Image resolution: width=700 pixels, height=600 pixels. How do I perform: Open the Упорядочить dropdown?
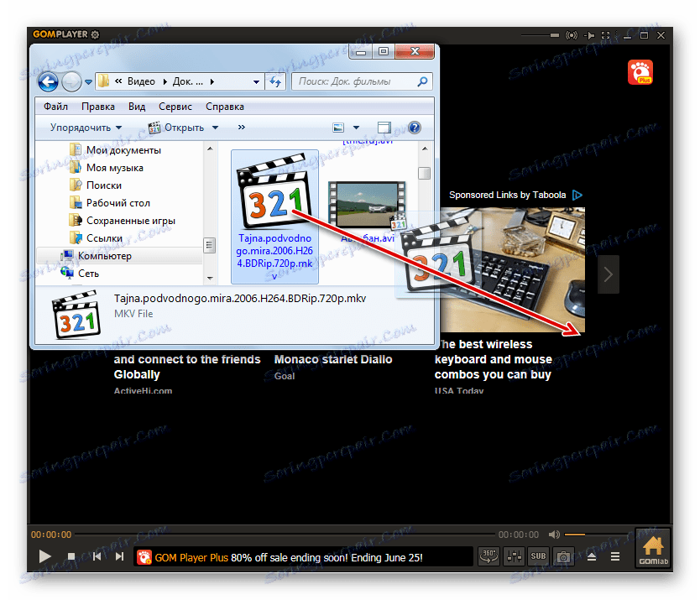[86, 128]
